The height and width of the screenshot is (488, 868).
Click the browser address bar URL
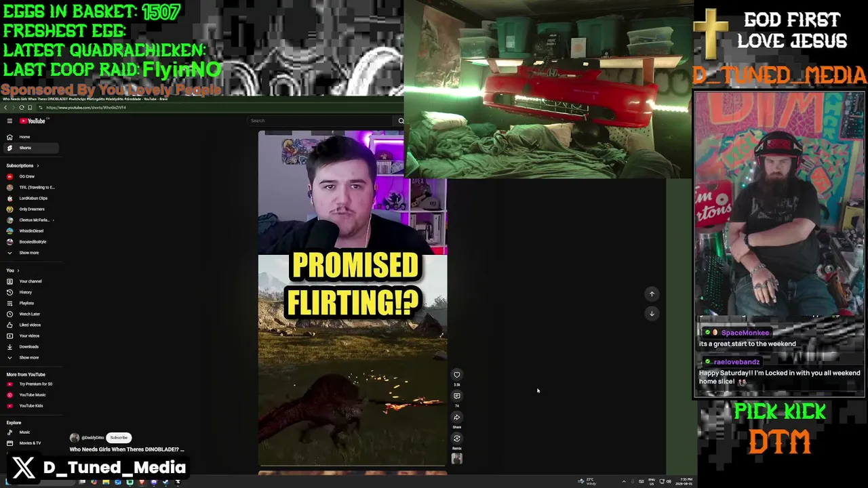(86, 108)
